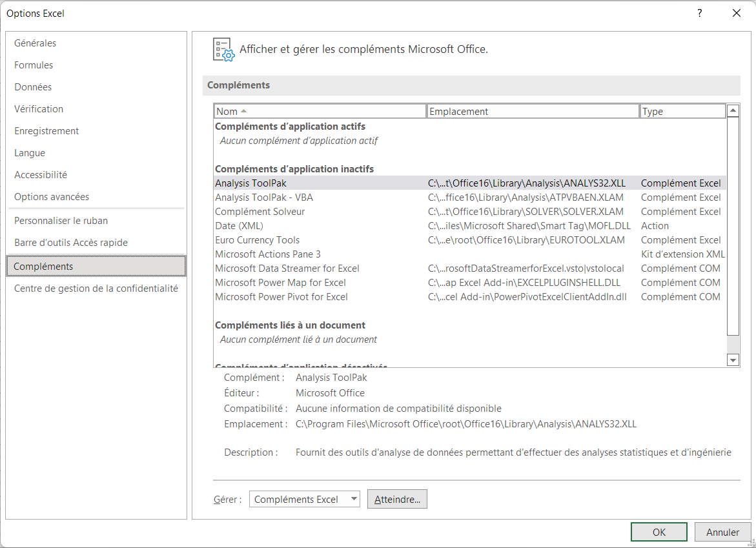
Task: Click the SOLVER.XLAM location cell
Action: [526, 212]
